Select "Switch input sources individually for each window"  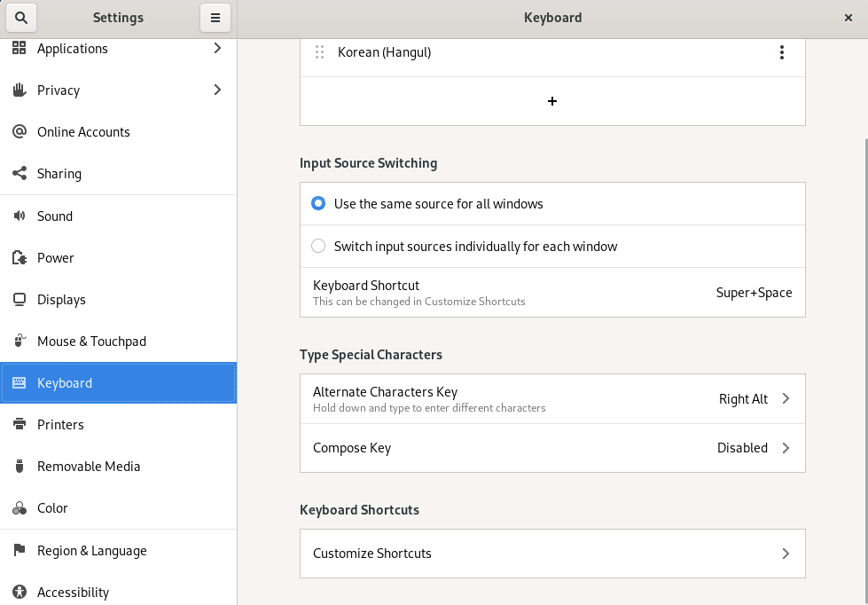pos(318,247)
